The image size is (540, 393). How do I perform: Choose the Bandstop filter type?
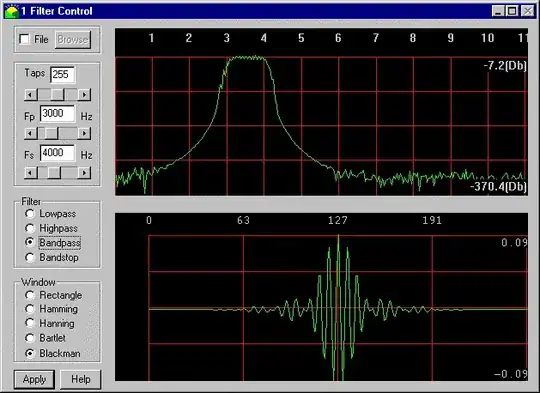(x=30, y=258)
